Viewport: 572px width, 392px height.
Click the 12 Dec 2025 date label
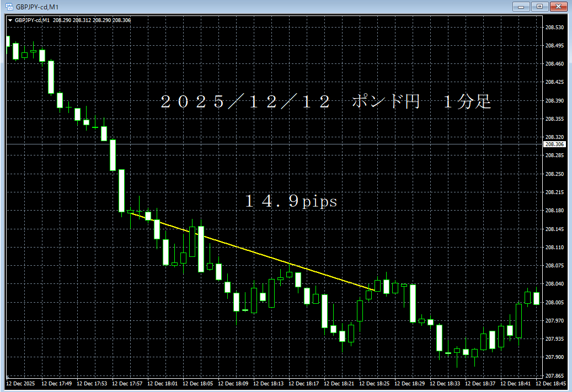coord(21,384)
